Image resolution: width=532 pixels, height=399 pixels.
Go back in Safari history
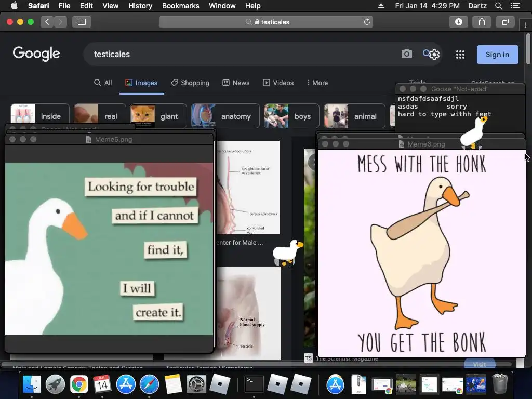click(47, 22)
